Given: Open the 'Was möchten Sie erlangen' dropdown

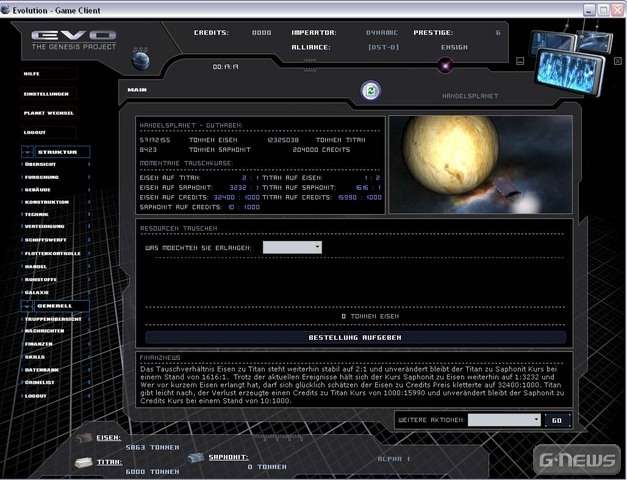Looking at the screenshot, I should 292,247.
